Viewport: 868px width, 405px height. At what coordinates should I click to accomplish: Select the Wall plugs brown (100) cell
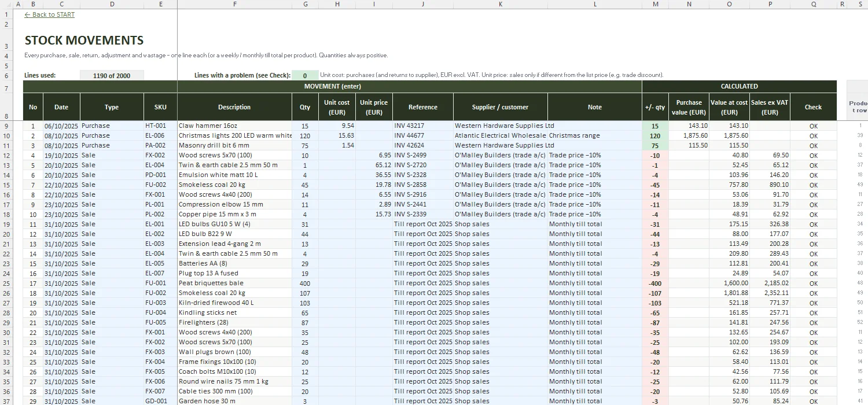point(234,352)
